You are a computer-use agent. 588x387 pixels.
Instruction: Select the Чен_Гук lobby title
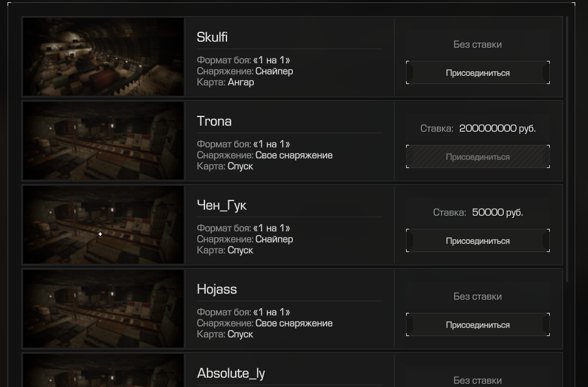(222, 205)
